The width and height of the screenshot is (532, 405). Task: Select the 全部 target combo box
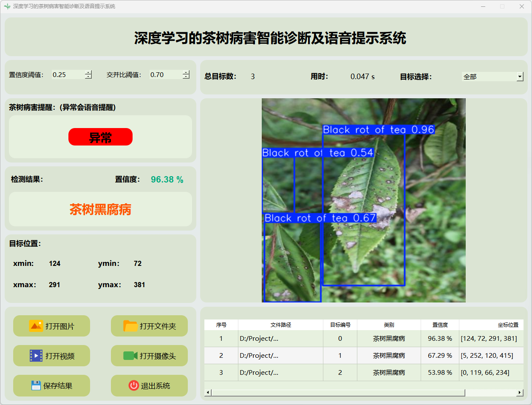tap(489, 77)
